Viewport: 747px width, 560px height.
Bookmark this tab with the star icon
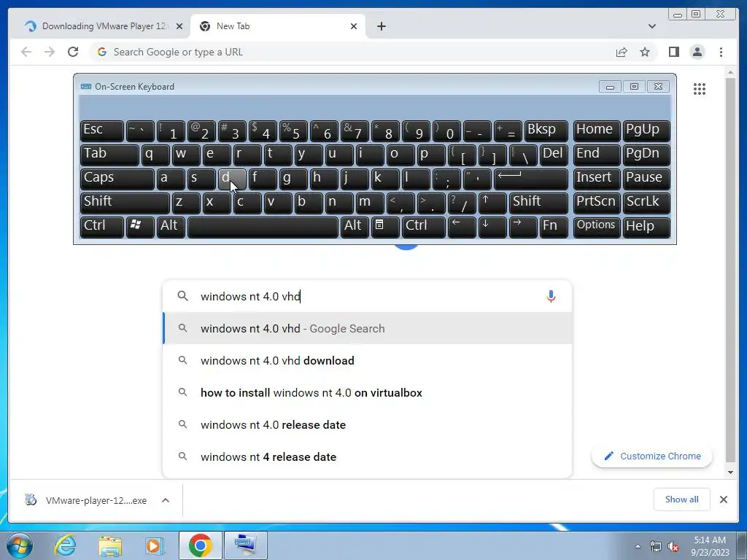[645, 52]
